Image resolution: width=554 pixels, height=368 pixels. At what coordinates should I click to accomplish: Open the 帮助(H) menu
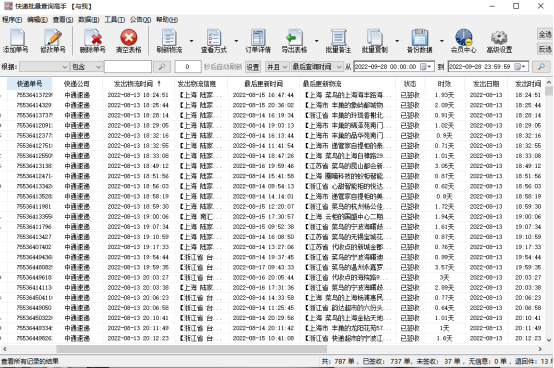click(167, 20)
